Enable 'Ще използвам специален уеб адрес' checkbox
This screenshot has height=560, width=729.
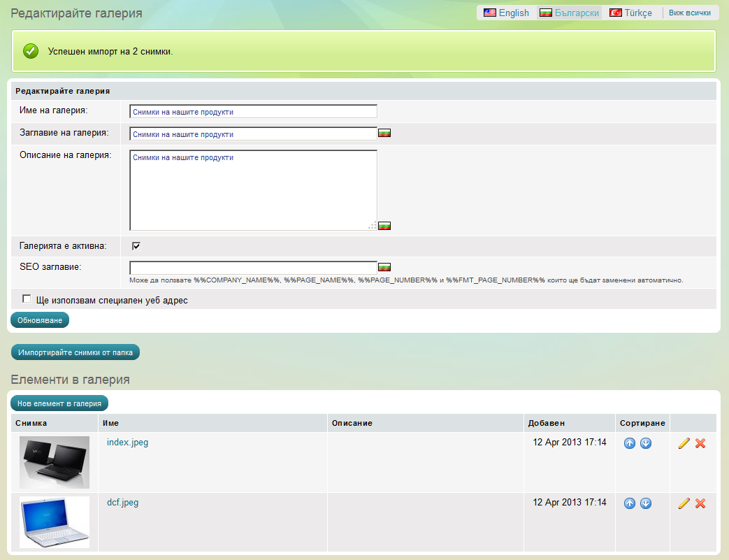coord(27,299)
